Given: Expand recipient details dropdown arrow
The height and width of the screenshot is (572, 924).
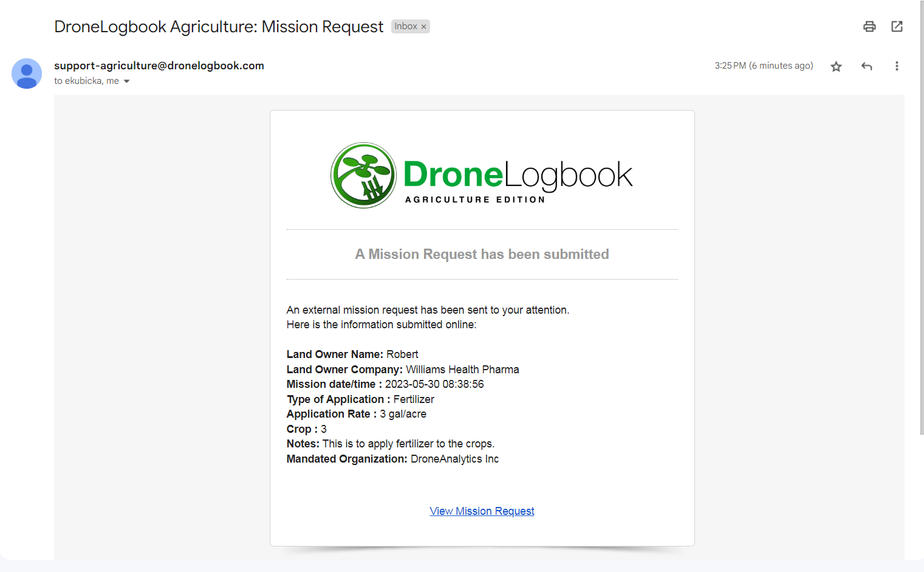Looking at the screenshot, I should 126,81.
